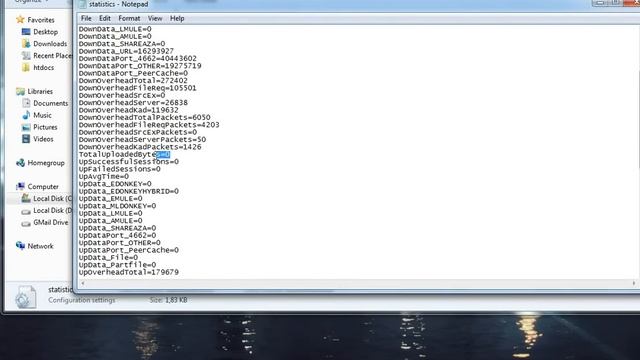Screen dimensions: 640x360
Task: Click the Recent Places icon in Explorer
Action: point(26,56)
